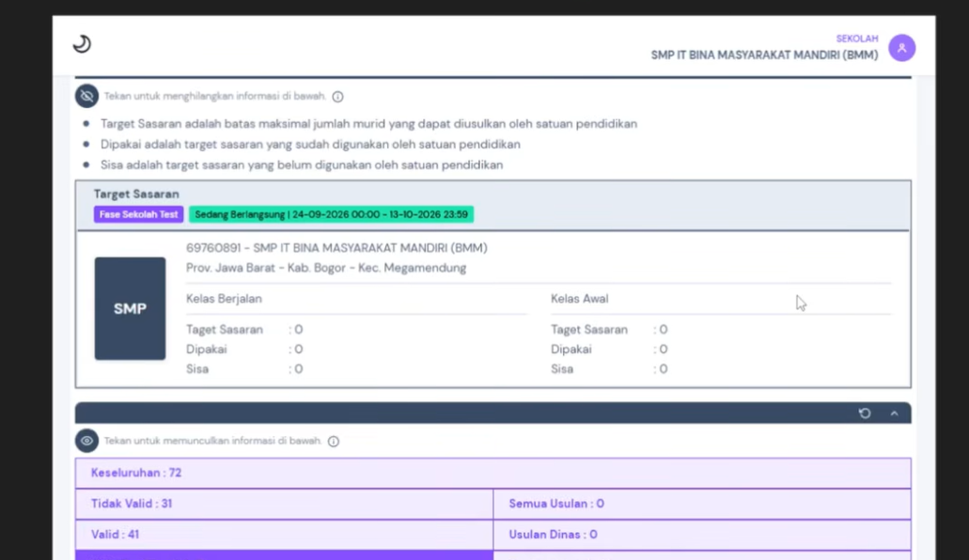Screen dimensions: 969x560
Task: Click school name in the header
Action: pos(764,55)
